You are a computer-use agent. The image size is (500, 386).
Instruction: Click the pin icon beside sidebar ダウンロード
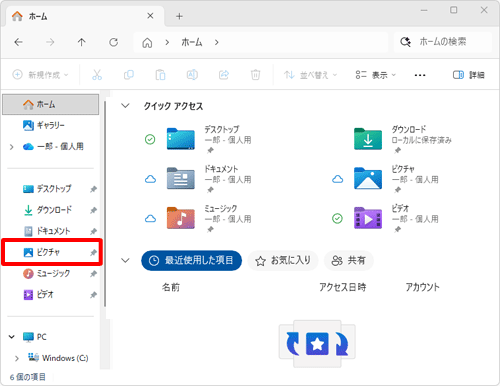93,210
